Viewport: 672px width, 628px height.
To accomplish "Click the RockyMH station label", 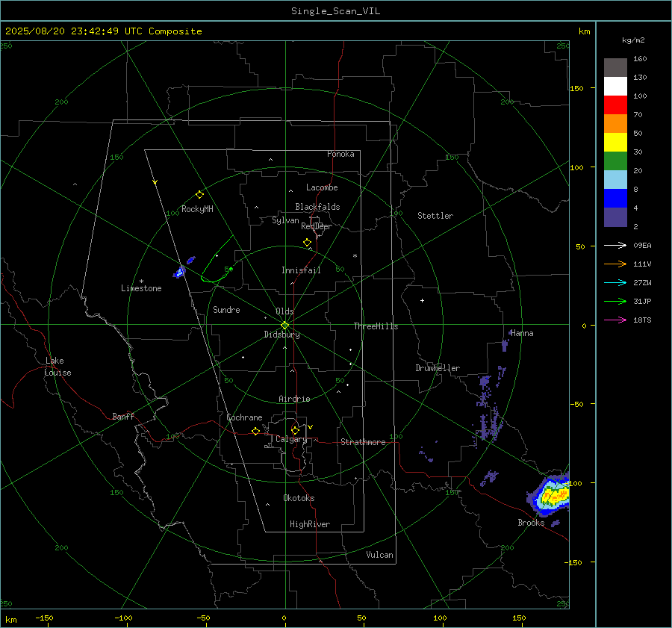I will point(197,209).
